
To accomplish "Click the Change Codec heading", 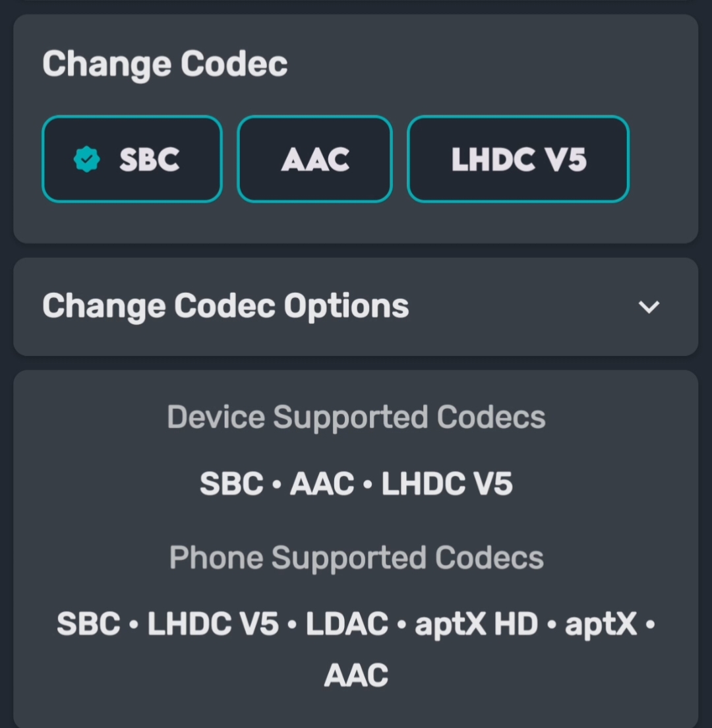I will [165, 65].
